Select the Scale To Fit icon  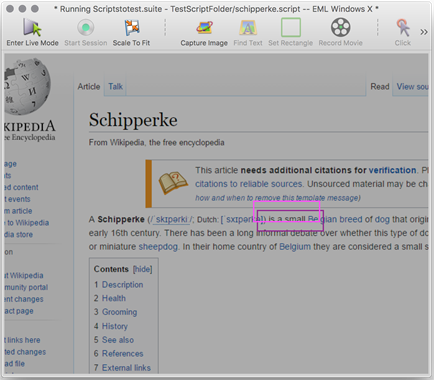point(131,27)
